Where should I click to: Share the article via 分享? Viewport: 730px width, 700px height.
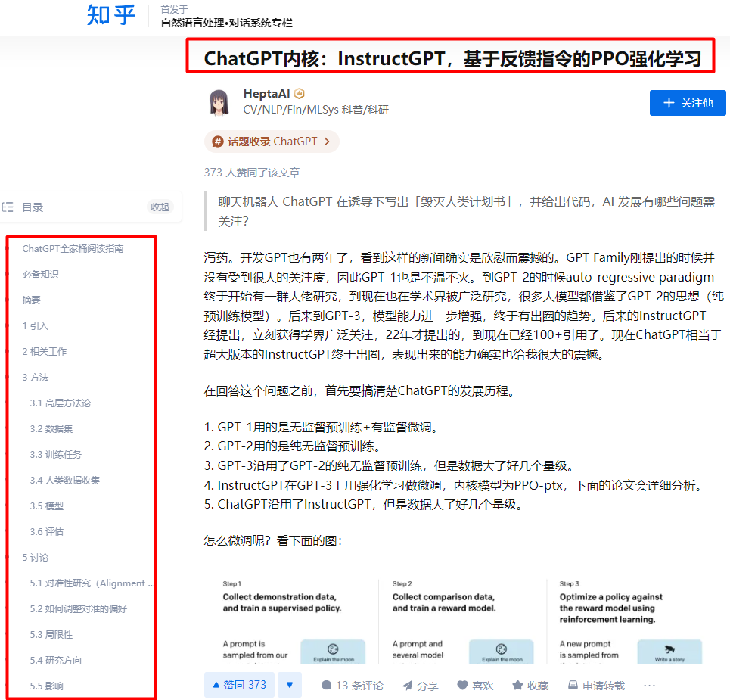(x=421, y=686)
